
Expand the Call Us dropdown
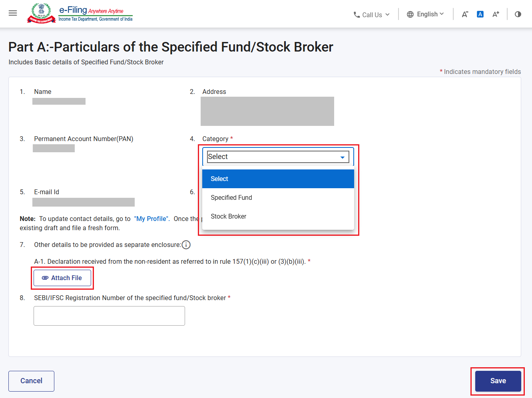(372, 15)
